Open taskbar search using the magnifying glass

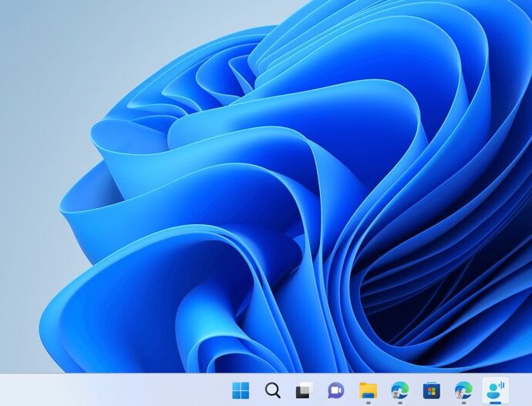(x=272, y=390)
